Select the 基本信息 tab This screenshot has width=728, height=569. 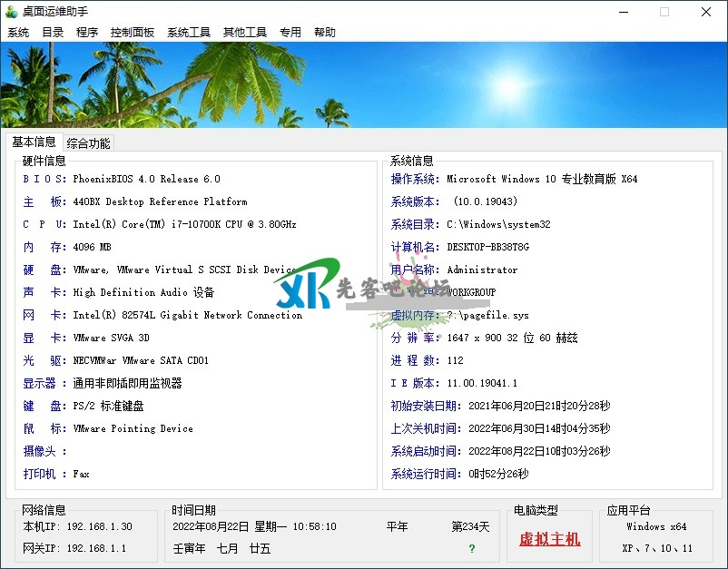point(34,142)
